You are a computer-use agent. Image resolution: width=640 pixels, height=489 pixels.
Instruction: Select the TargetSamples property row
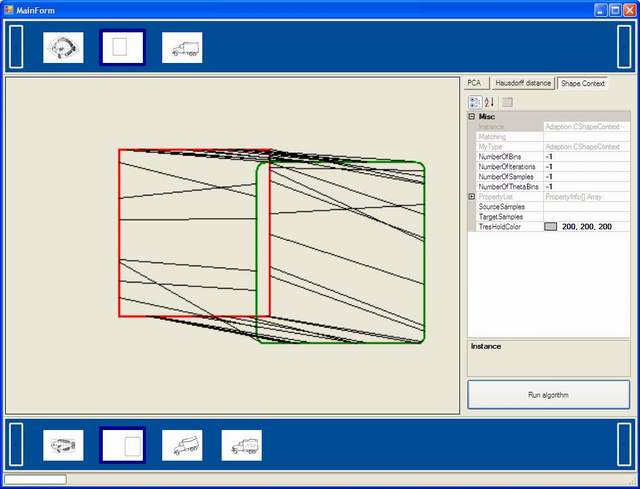click(553, 217)
